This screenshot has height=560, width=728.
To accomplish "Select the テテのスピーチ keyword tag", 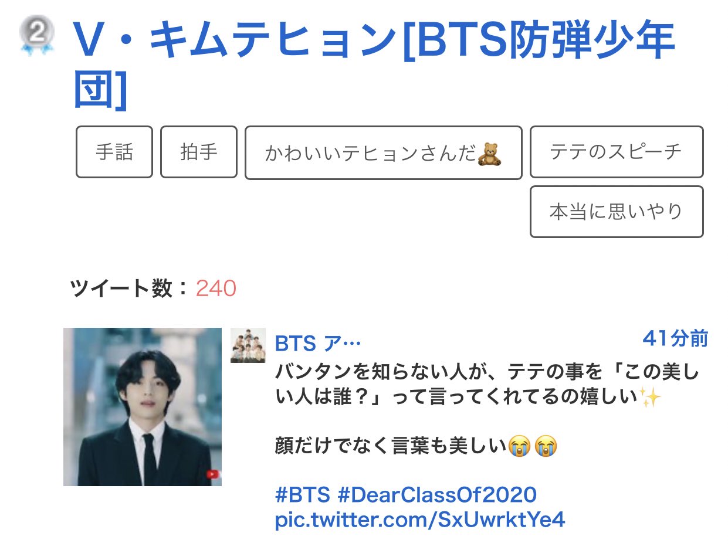I will 617,152.
